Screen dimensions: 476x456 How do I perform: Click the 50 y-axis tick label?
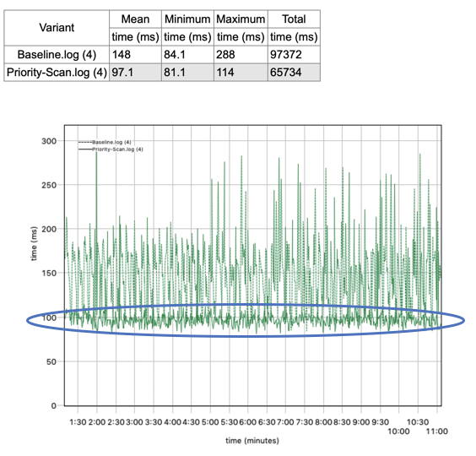(x=51, y=361)
